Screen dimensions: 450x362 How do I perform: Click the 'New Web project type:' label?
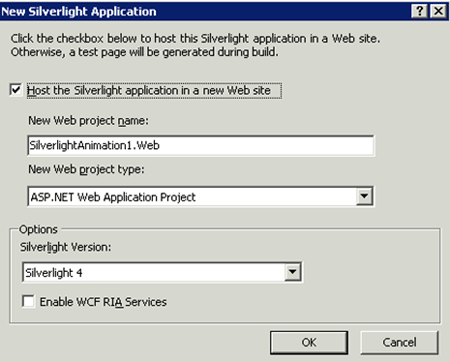(x=86, y=169)
